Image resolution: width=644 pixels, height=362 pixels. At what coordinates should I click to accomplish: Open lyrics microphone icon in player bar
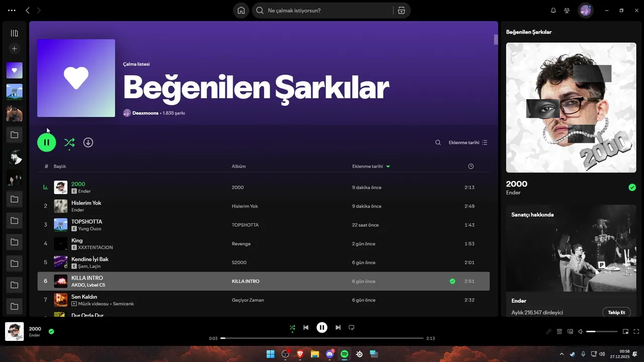[549, 332]
